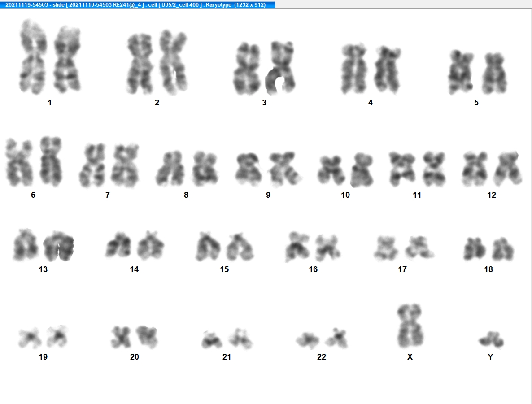This screenshot has height=404, width=532.
Task: Click the label '12' in second row
Action: (492, 195)
